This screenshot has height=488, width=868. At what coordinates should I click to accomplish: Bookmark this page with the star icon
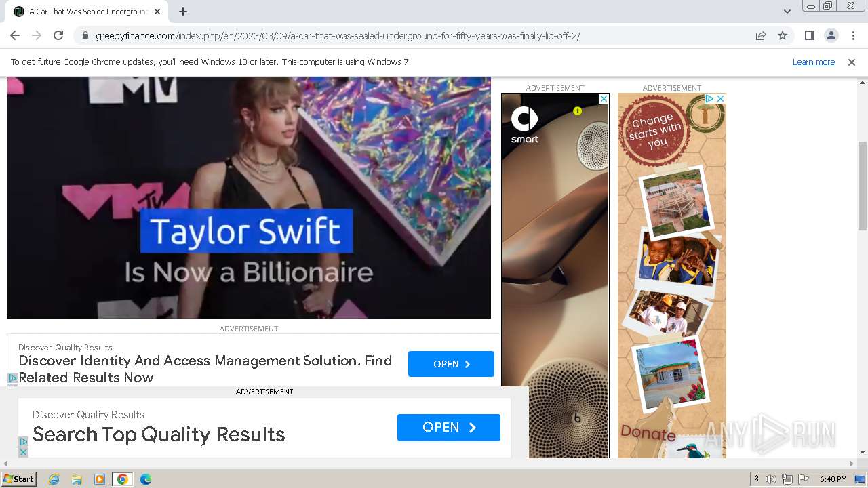click(x=783, y=35)
